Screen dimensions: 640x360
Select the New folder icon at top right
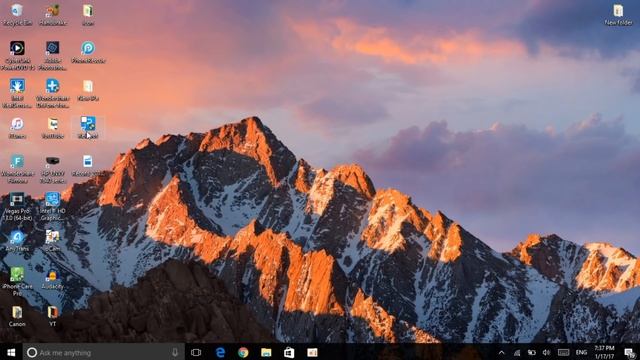pos(618,15)
